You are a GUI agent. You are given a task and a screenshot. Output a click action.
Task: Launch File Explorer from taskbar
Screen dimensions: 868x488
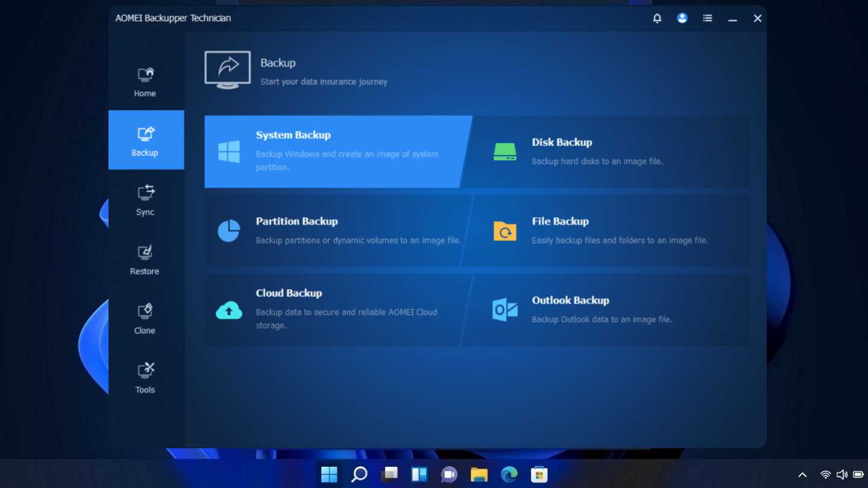pos(479,475)
